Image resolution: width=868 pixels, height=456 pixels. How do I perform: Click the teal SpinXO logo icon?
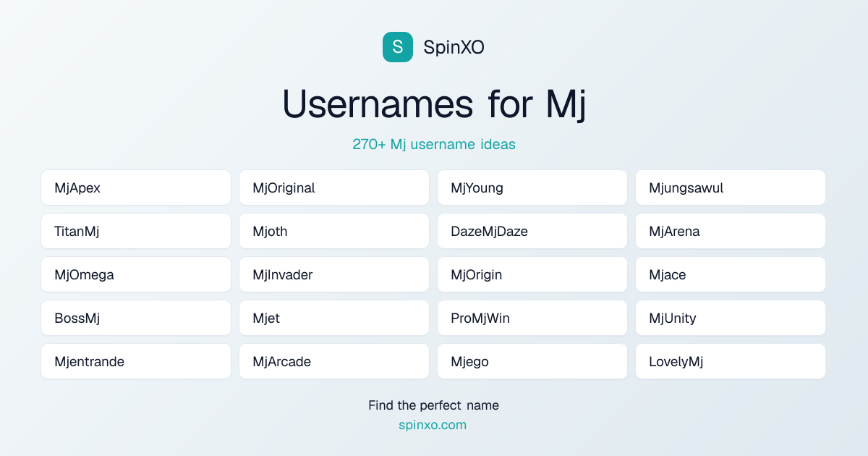pyautogui.click(x=398, y=47)
